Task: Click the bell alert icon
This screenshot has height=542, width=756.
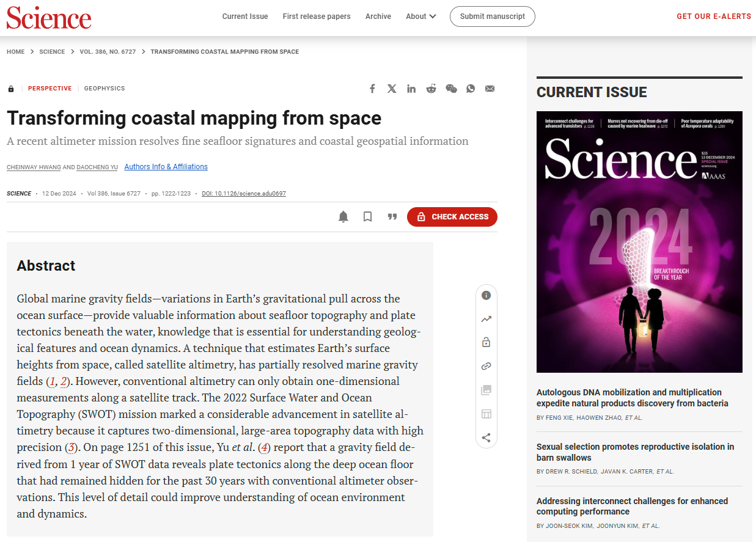Action: click(x=343, y=217)
